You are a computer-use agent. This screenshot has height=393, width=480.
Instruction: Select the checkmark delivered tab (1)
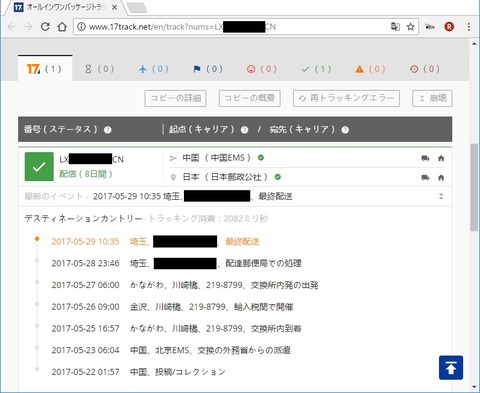coord(316,69)
